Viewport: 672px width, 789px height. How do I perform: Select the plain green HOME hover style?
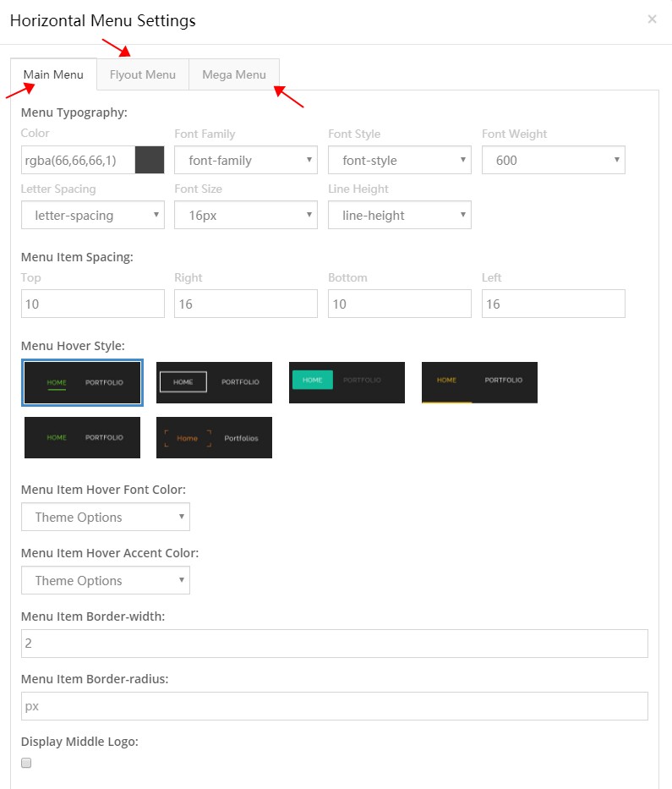[83, 437]
